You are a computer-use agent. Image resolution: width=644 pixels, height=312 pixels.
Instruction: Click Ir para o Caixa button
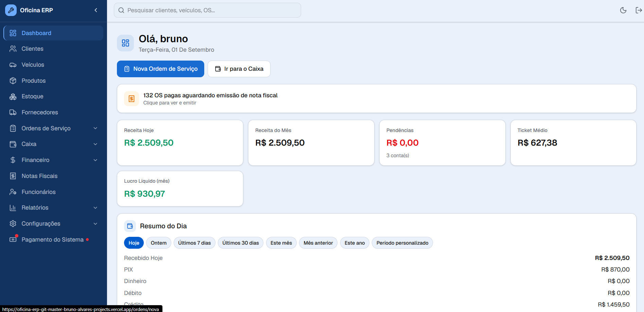click(x=239, y=69)
